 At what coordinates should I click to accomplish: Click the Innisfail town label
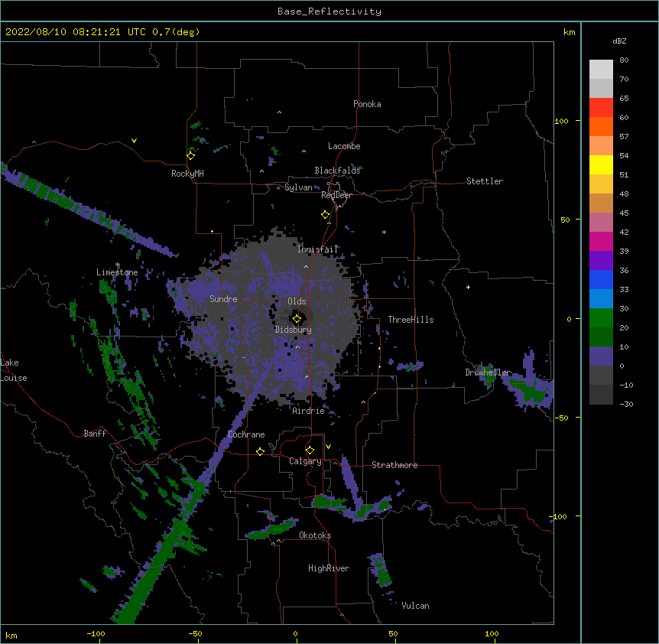(x=318, y=249)
